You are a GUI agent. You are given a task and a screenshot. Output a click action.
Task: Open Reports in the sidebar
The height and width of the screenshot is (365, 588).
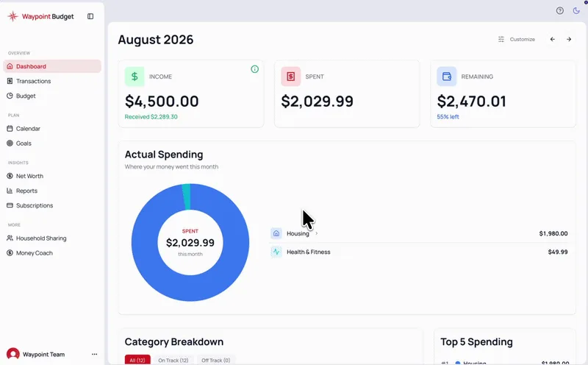tap(52, 191)
